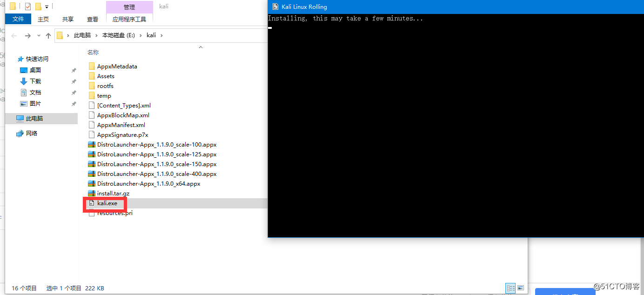Click the network icon beside 网络
The image size is (644, 295).
[20, 133]
